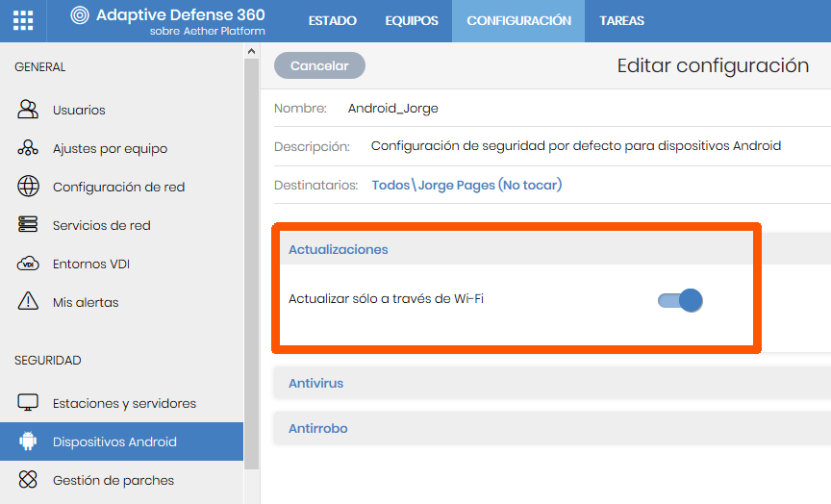The width and height of the screenshot is (831, 504).
Task: Open the TAREAS tab
Action: click(621, 20)
